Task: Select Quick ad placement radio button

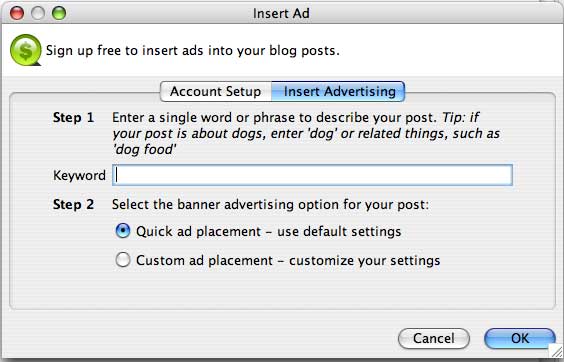Action: tap(123, 231)
